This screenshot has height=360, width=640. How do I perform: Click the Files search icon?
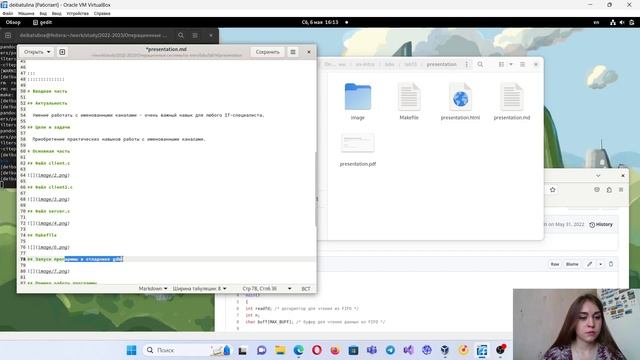point(480,64)
